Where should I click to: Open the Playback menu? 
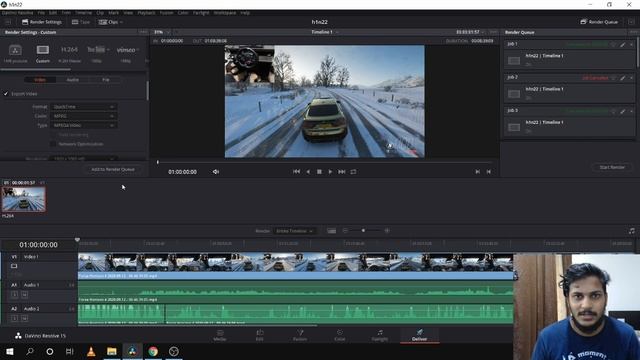coord(146,13)
